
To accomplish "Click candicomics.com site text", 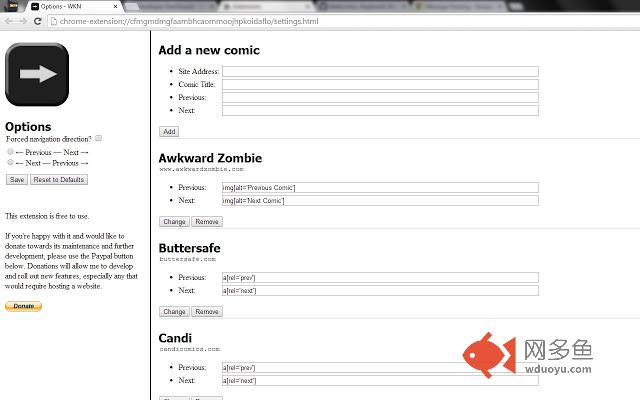I will tap(189, 349).
